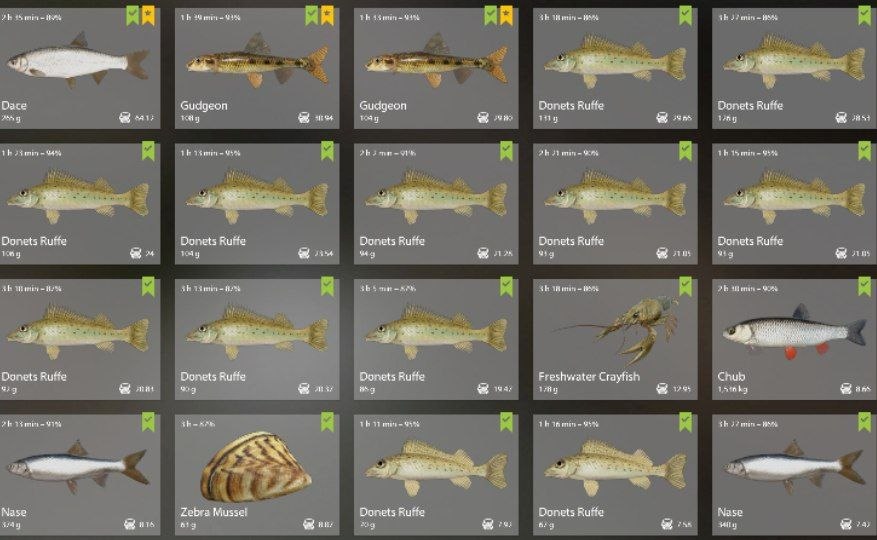Click the price icon on the Dace card
The height and width of the screenshot is (540, 877).
pyautogui.click(x=125, y=118)
